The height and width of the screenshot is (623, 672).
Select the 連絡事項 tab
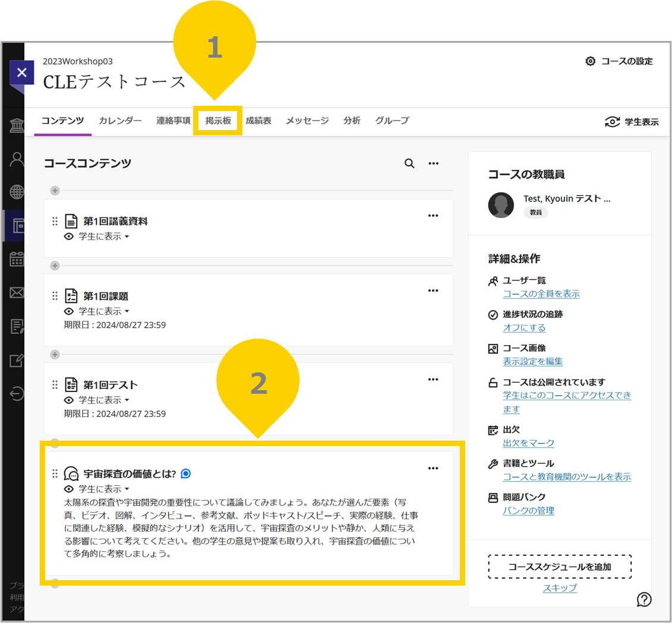coord(173,121)
